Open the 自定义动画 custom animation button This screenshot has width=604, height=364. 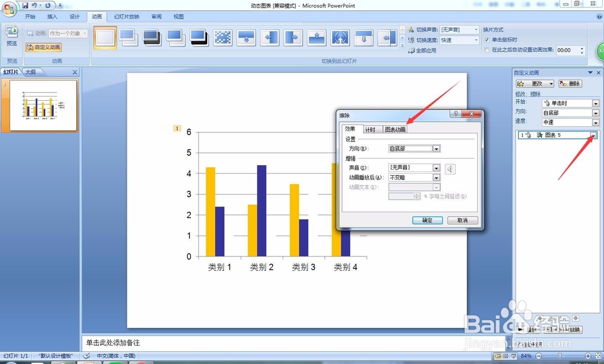[43, 47]
